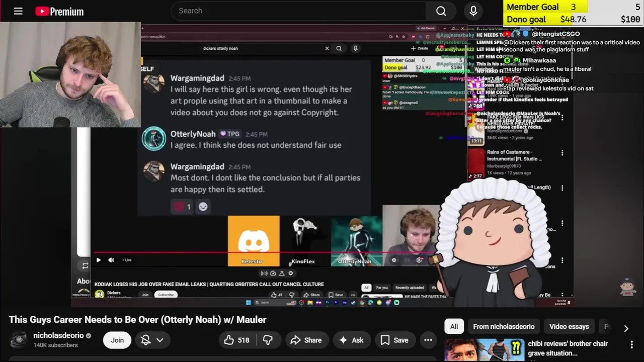Screen dimensions: 644x362
Task: Start voice search with the microphone icon
Action: tap(473, 11)
